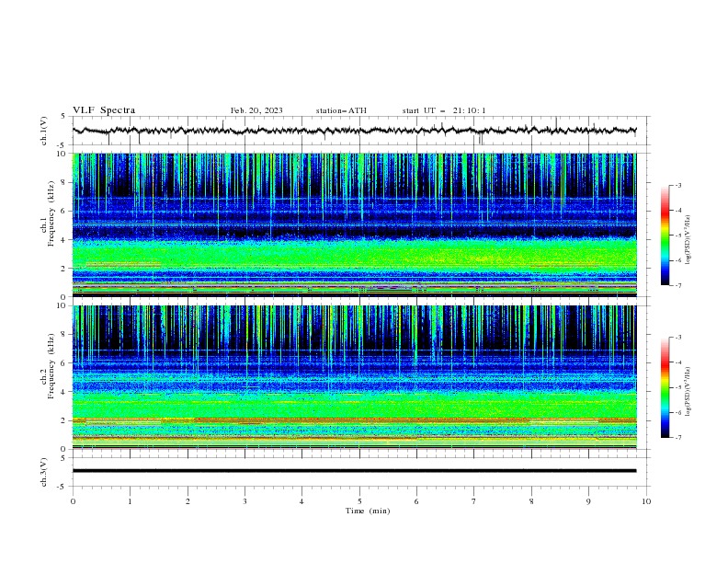
Task: Click the color bar beside the ch.1 spectrogram
Action: pos(665,236)
